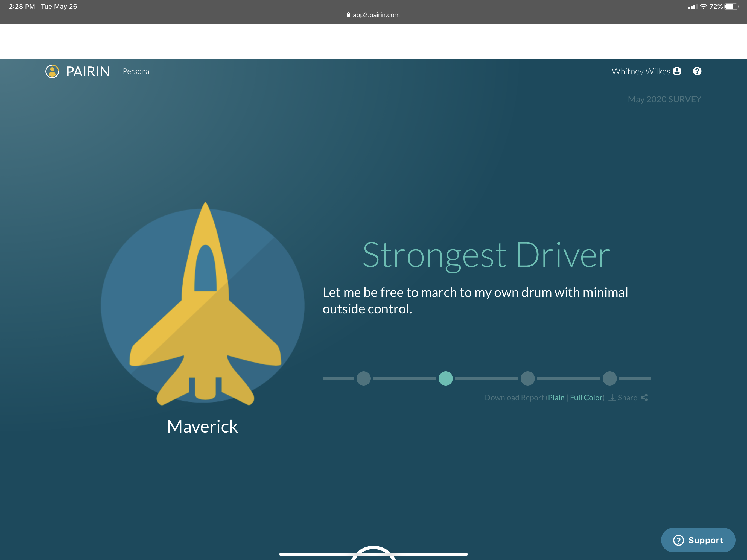Click the PAIRIN logo icon
747x560 pixels.
pyautogui.click(x=52, y=71)
